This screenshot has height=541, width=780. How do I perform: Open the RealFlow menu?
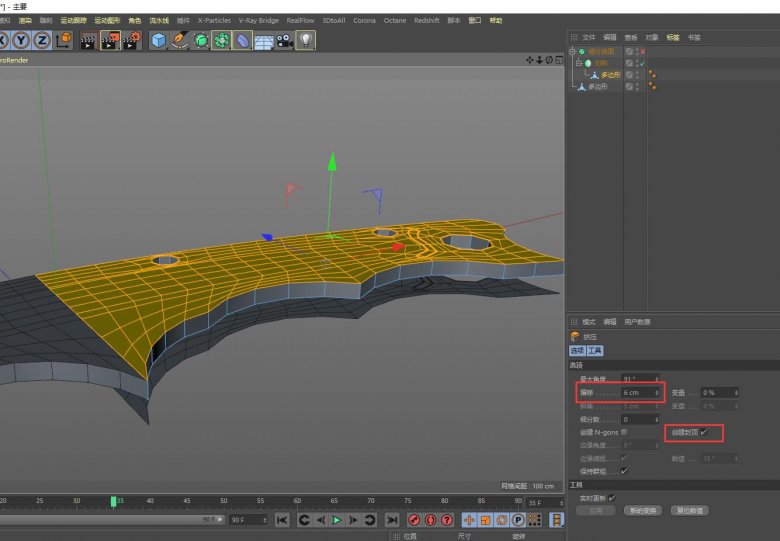(x=300, y=20)
